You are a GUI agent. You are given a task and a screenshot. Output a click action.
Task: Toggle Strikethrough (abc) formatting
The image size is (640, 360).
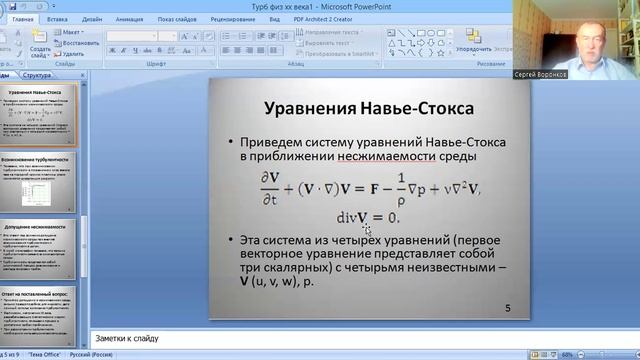tap(147, 51)
